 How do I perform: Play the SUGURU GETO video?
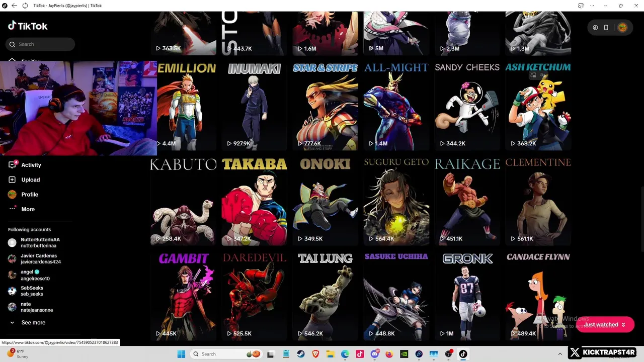point(396,201)
